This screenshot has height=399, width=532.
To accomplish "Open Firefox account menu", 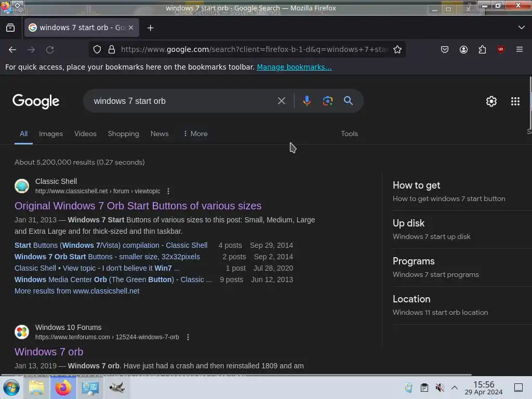I will click(x=463, y=49).
